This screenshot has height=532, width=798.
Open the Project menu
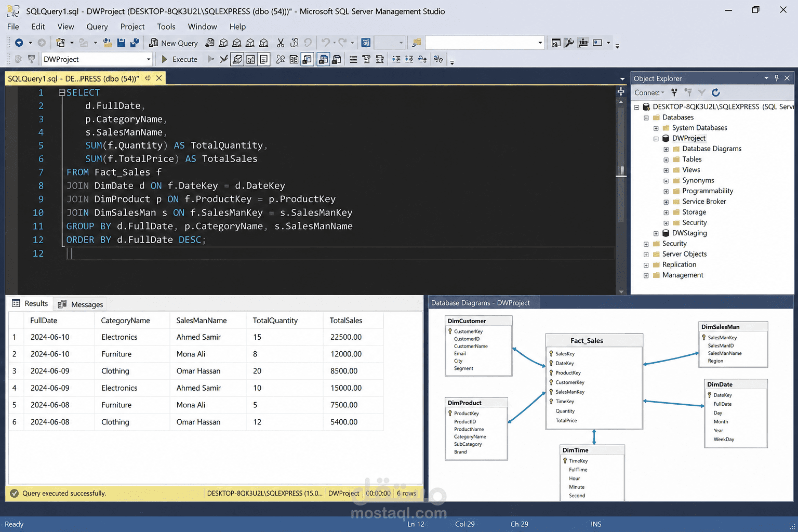click(x=132, y=26)
